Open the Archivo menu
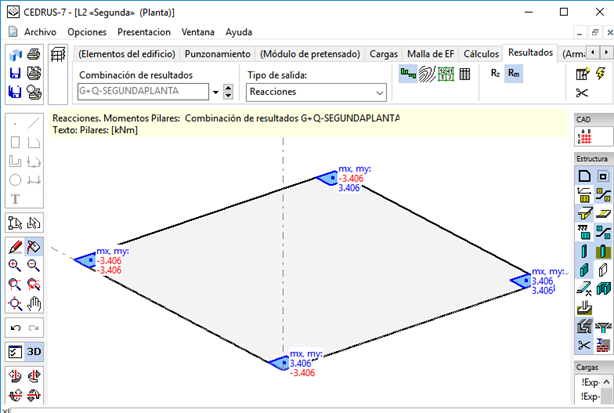Image resolution: width=614 pixels, height=413 pixels. click(40, 32)
